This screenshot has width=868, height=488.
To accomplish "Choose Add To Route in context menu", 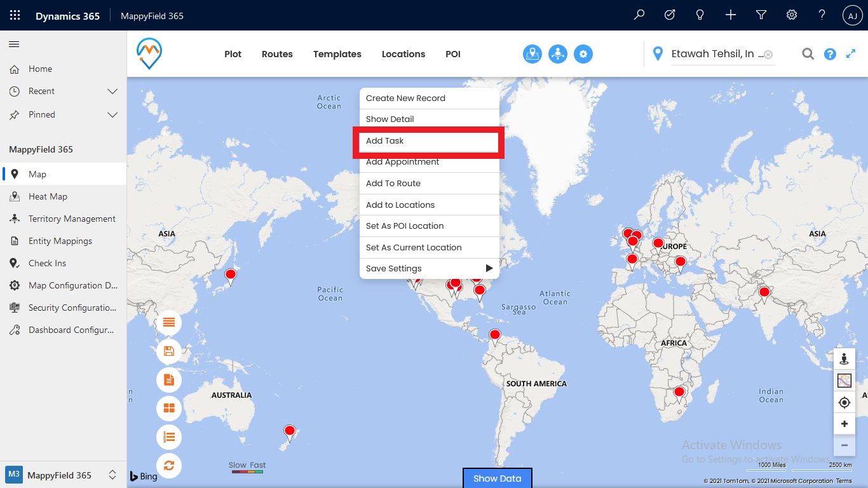I will (430, 183).
